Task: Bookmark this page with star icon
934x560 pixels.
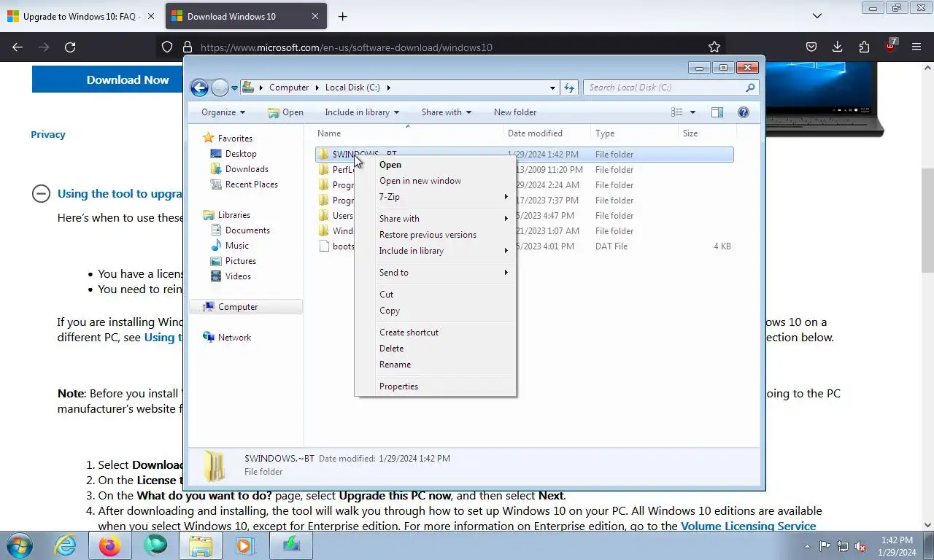Action: (x=714, y=47)
